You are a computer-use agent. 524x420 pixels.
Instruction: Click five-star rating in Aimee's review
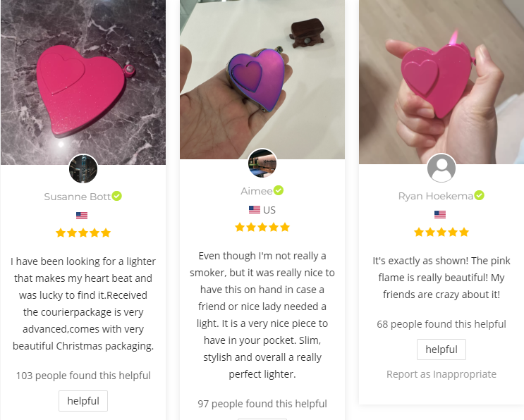(262, 228)
